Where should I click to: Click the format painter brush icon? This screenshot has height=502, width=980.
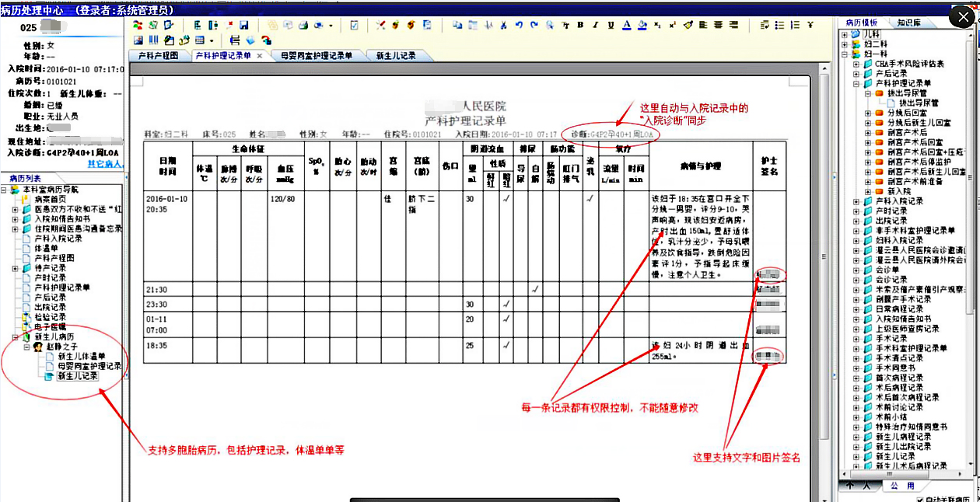pyautogui.click(x=688, y=25)
